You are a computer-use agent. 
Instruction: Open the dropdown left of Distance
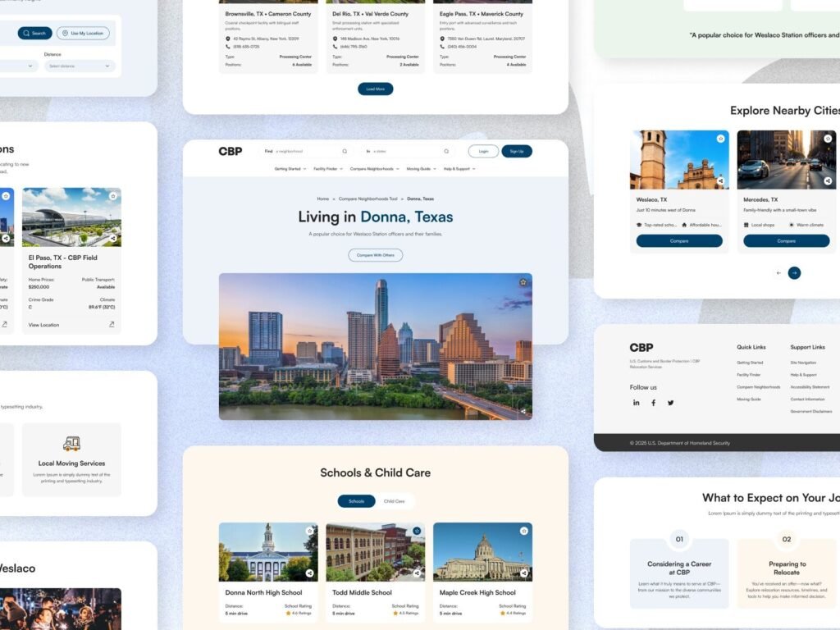(18, 66)
